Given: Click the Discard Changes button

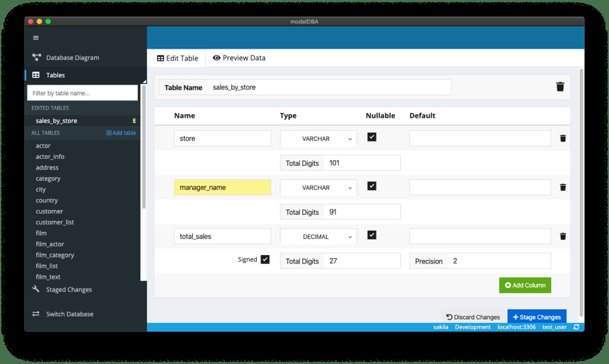Looking at the screenshot, I should (x=473, y=317).
